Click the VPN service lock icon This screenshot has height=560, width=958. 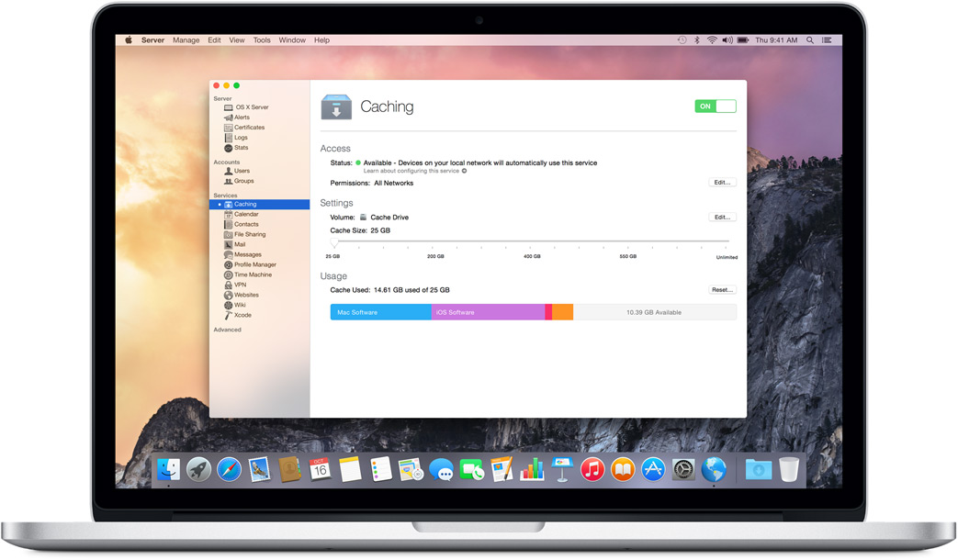pyautogui.click(x=228, y=285)
